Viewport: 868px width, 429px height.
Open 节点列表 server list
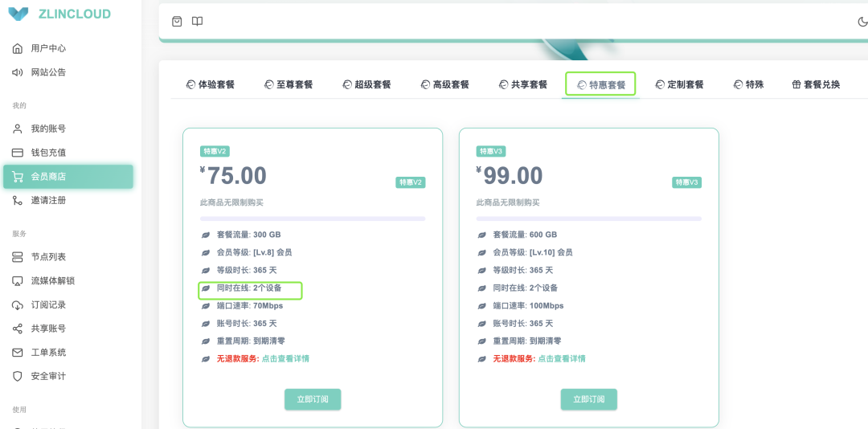48,257
